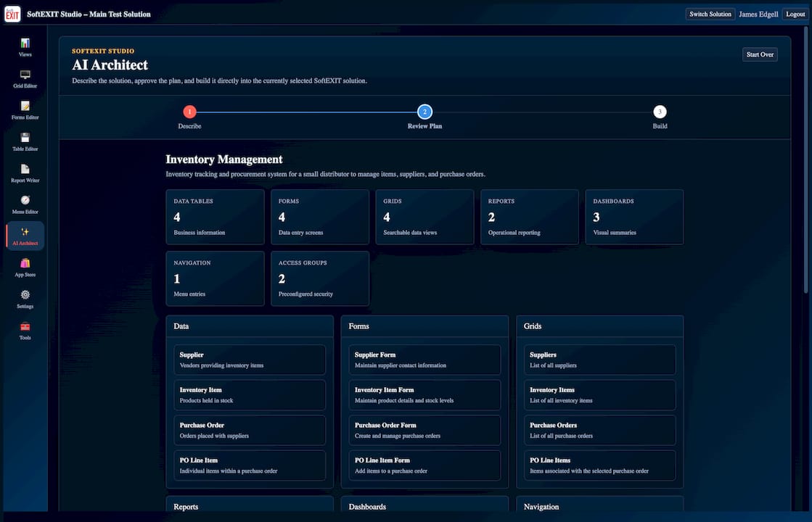
Task: Go back to Describe step one
Action: coord(189,112)
